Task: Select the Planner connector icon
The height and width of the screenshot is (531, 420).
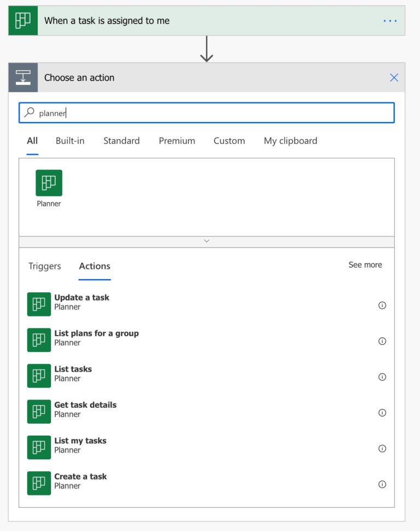Action: coord(49,182)
